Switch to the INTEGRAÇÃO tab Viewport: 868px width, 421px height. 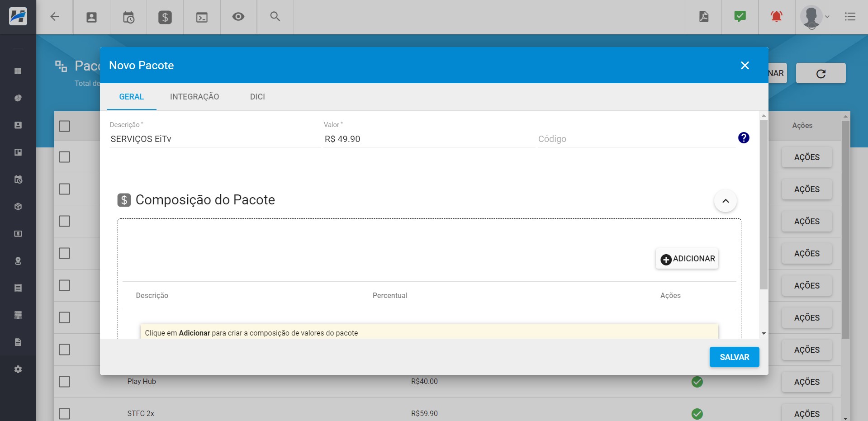(x=194, y=97)
